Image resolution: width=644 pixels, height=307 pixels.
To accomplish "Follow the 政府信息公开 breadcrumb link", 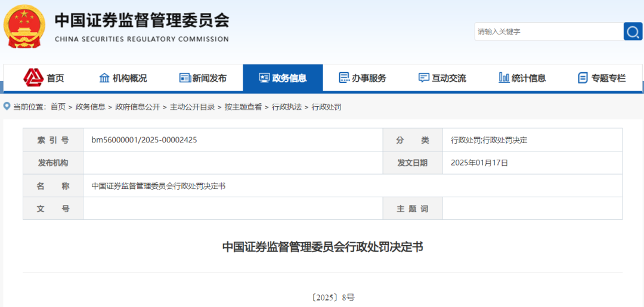I will point(138,107).
